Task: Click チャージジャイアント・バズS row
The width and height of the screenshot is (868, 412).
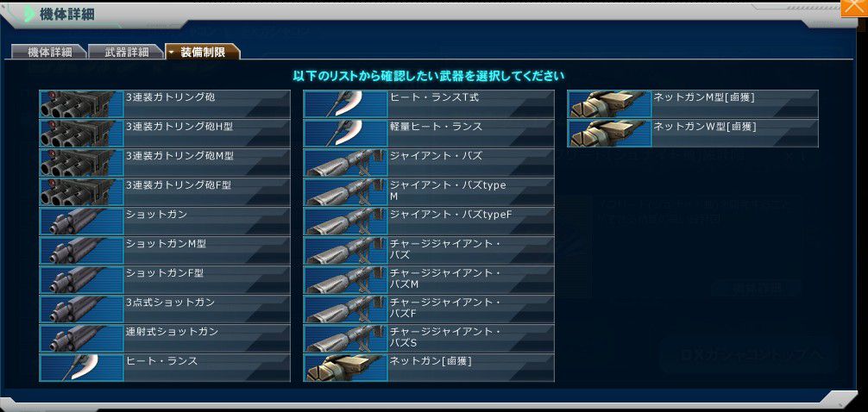Action: pyautogui.click(x=429, y=339)
